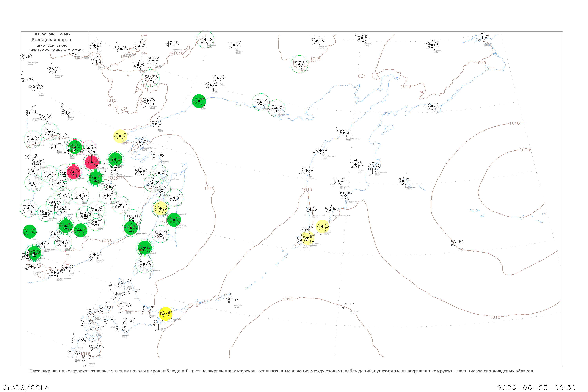Image resolution: width=588 pixels, height=392 pixels.
Task: Select the date "25/06/2026 03 UTC"
Action: pos(52,46)
